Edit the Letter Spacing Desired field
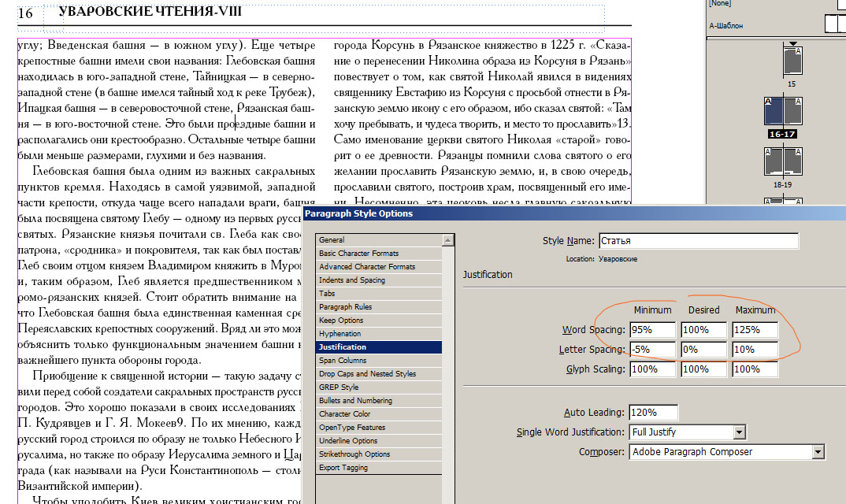Viewport: 846px width, 504px height. (x=703, y=350)
